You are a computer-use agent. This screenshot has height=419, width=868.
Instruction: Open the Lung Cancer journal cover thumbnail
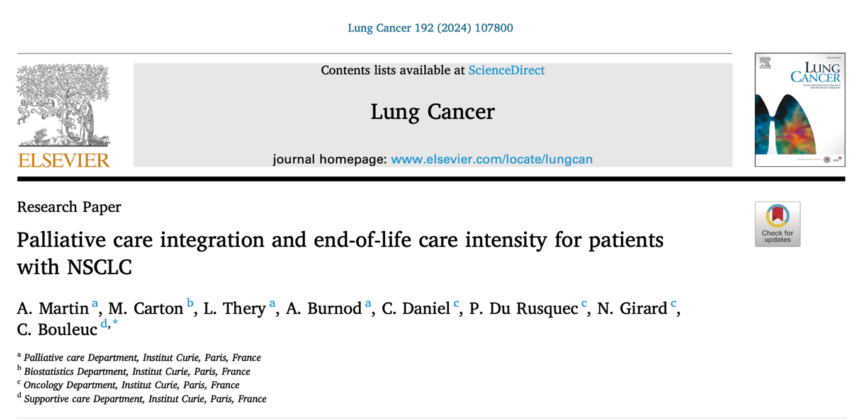[800, 110]
